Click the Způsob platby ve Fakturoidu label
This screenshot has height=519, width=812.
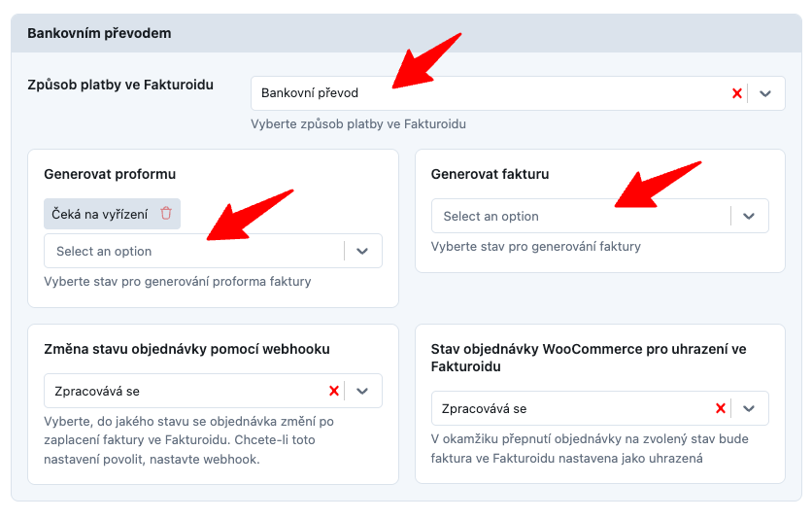[x=120, y=86]
